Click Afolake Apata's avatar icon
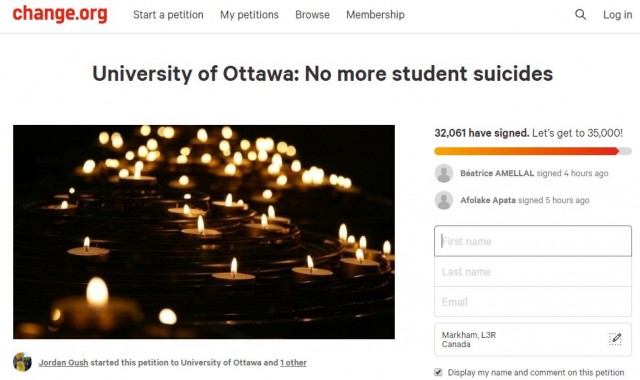The image size is (640, 380). tap(444, 200)
